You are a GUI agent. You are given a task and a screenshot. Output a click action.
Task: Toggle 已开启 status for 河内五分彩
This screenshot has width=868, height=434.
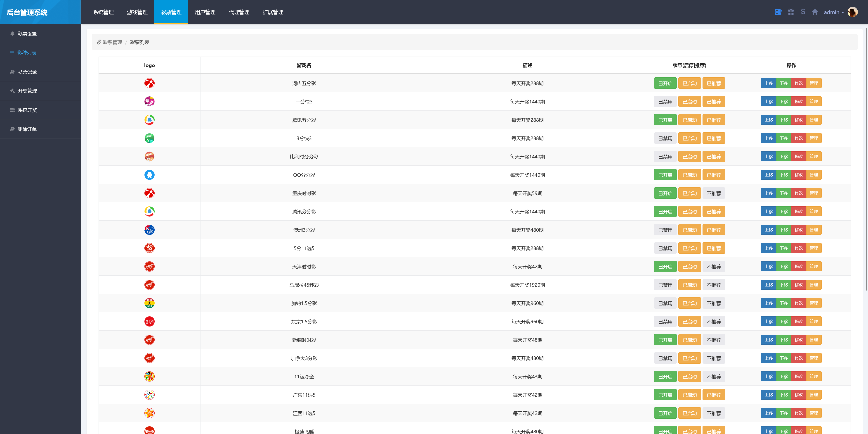point(665,83)
